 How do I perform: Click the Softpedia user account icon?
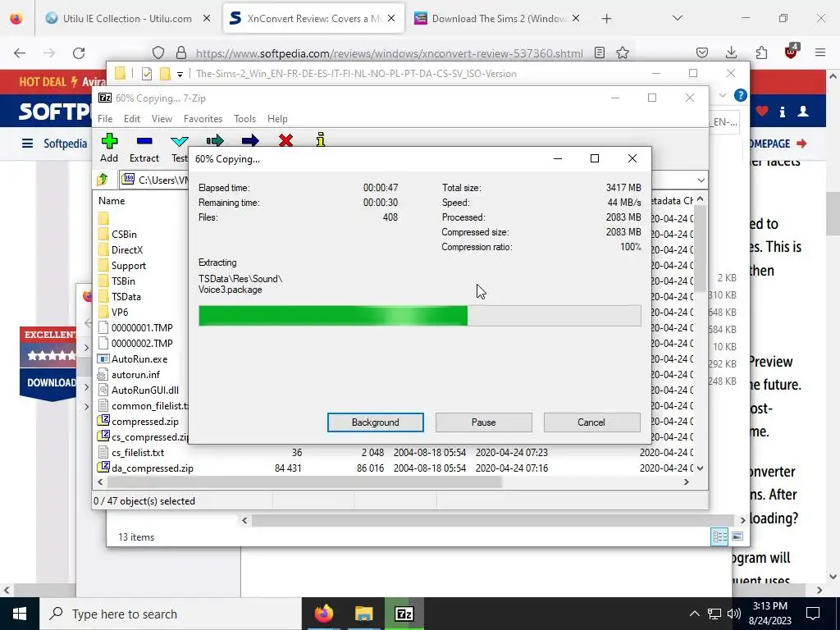coord(803,111)
